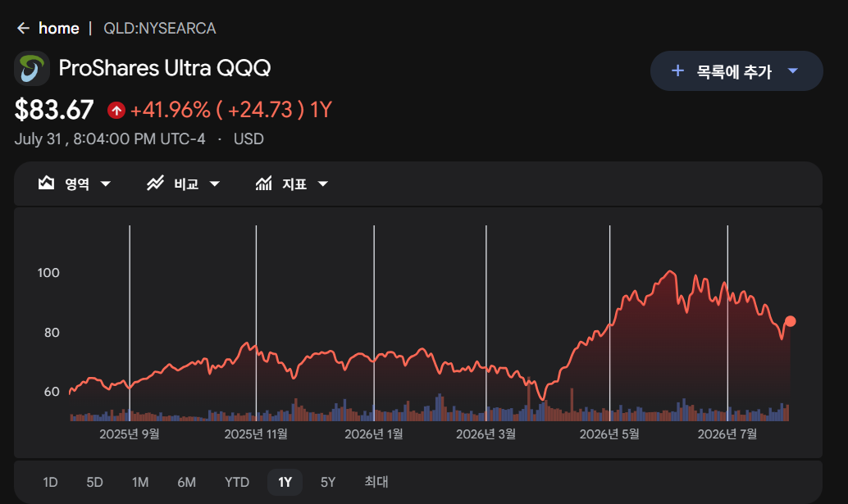This screenshot has height=504, width=848.
Task: Click the compare lines icon beside 비교
Action: coord(155,184)
